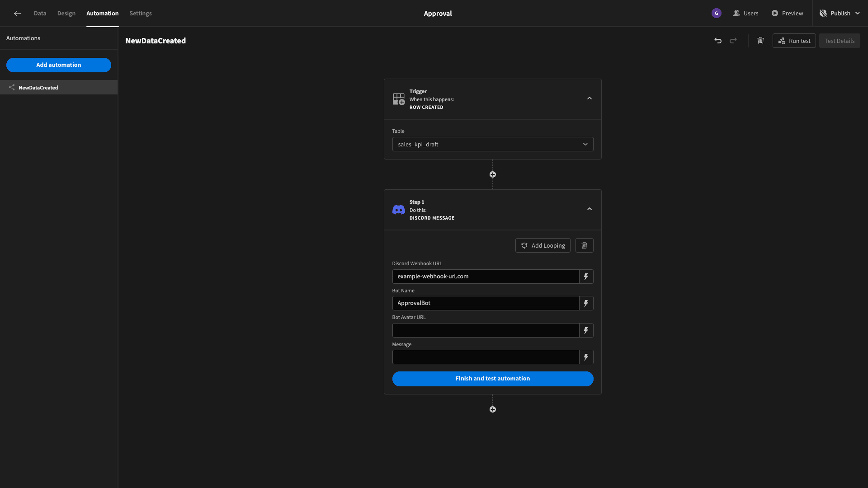Undo the last change
Image resolution: width=868 pixels, height=488 pixels.
(x=718, y=41)
